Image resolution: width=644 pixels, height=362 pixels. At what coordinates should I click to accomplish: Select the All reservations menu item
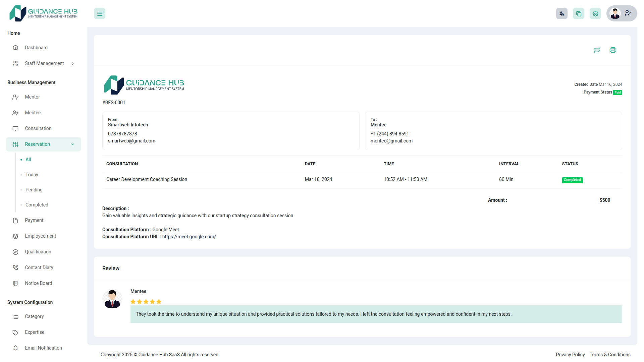tap(28, 160)
